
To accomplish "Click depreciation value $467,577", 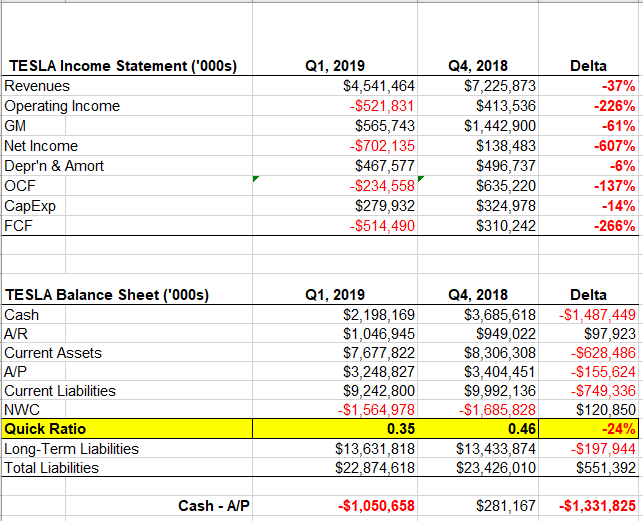I will [x=385, y=166].
